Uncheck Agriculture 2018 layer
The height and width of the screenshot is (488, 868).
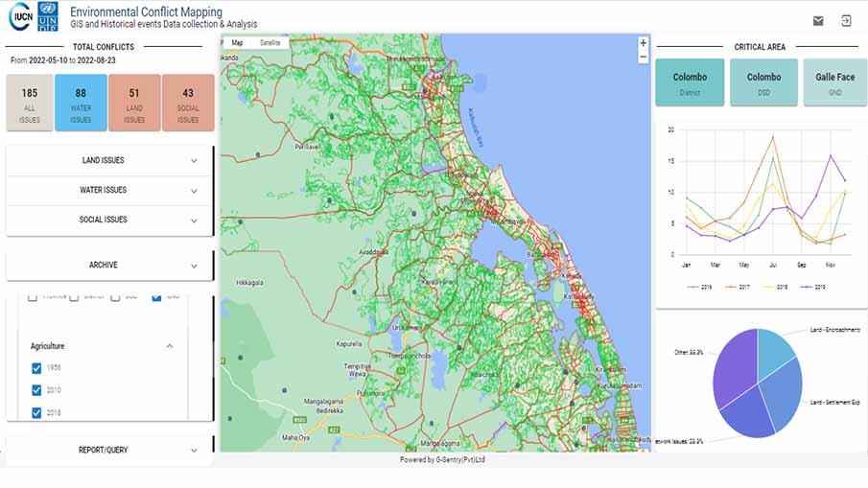point(36,413)
